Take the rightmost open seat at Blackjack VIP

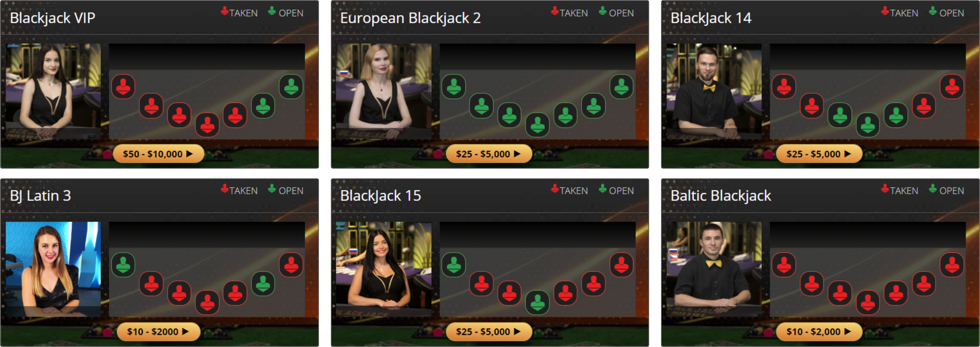point(291,87)
